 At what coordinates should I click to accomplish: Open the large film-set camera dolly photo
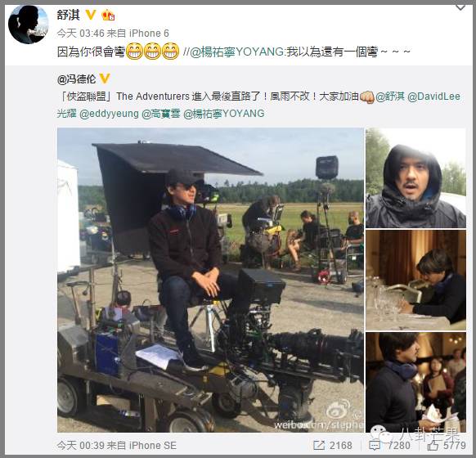pyautogui.click(x=210, y=280)
